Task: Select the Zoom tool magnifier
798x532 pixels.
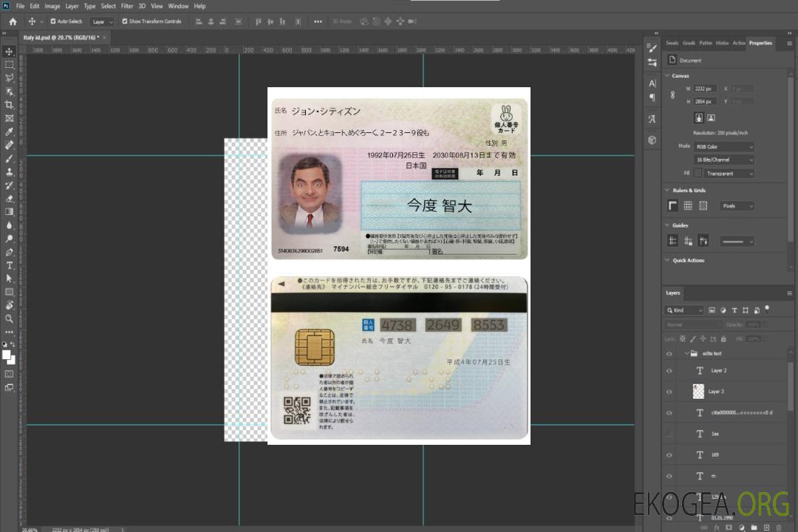Action: click(9, 318)
